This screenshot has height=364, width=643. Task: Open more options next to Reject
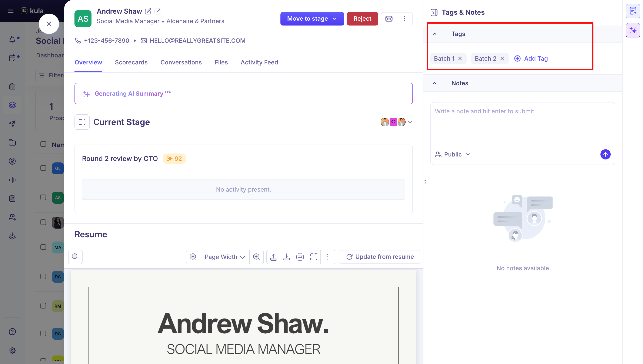coord(404,19)
